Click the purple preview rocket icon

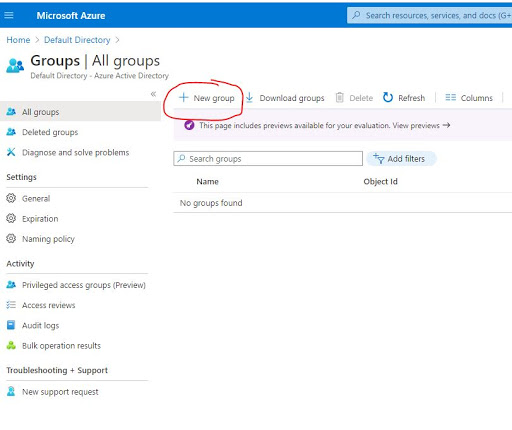(x=189, y=126)
